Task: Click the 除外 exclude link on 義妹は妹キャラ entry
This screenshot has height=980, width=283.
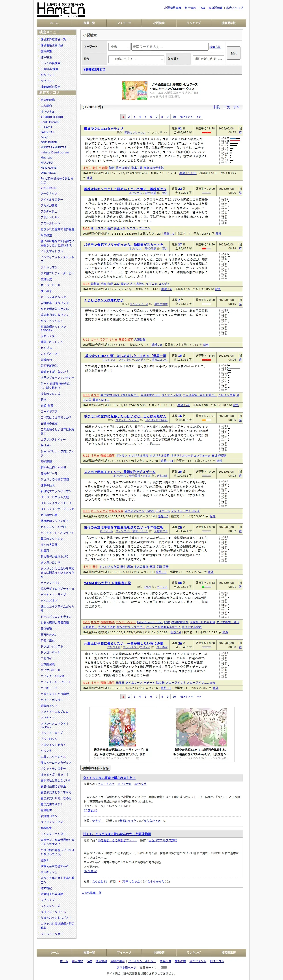Action: 218,234
